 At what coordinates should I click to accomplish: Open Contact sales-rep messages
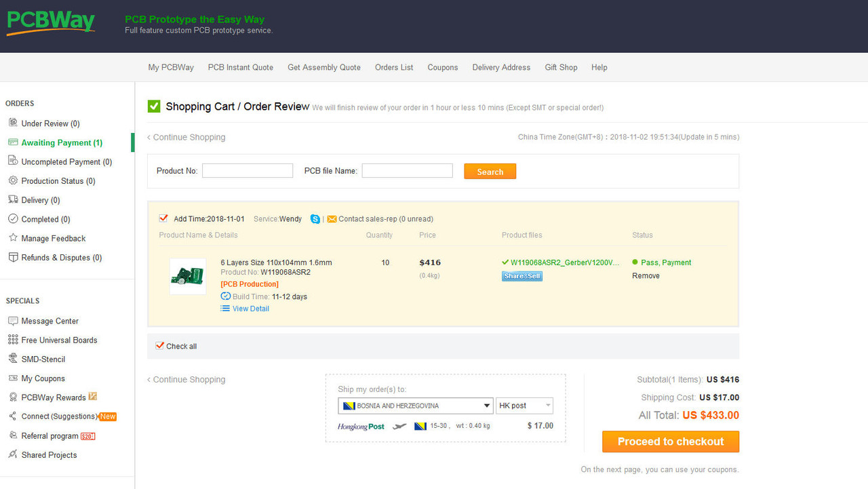[x=386, y=219]
